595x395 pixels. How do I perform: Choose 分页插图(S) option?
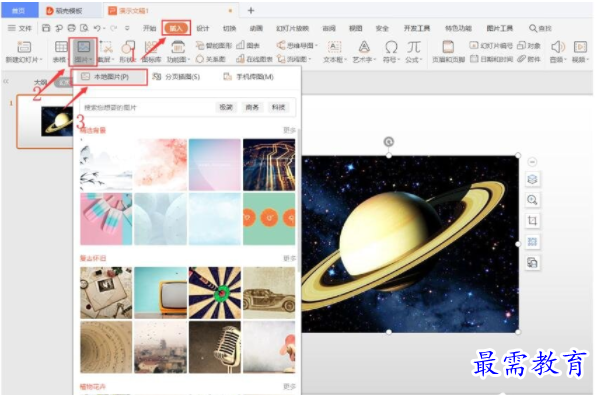click(176, 77)
